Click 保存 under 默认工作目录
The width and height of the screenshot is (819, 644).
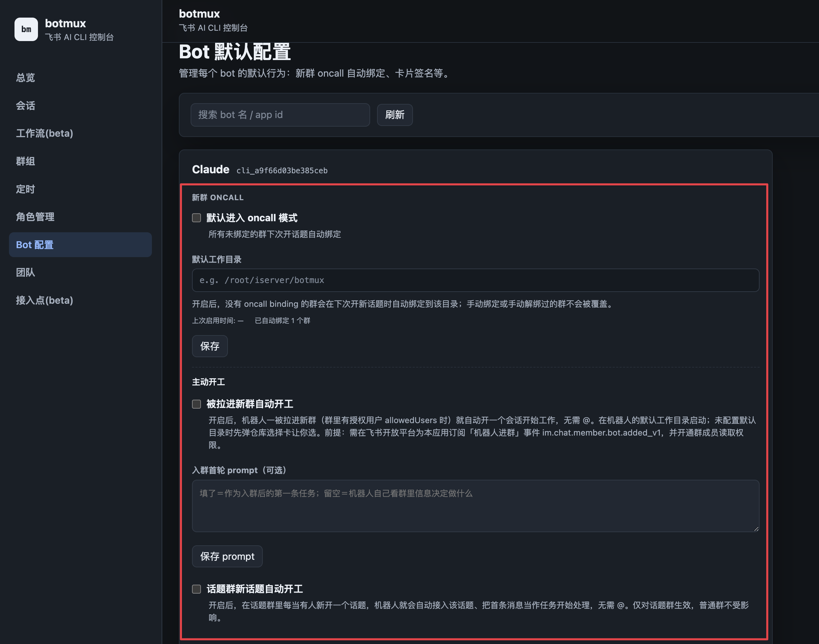(210, 346)
